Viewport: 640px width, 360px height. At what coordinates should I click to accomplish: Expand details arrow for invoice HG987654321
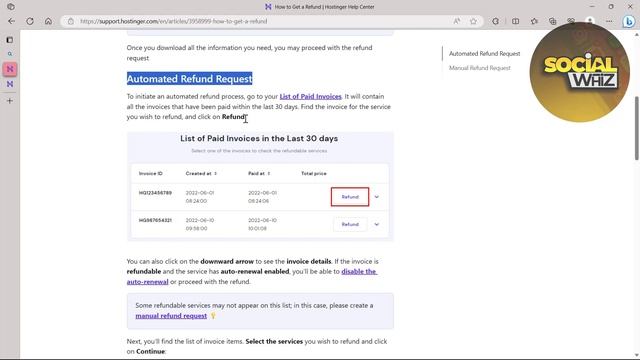pyautogui.click(x=377, y=224)
